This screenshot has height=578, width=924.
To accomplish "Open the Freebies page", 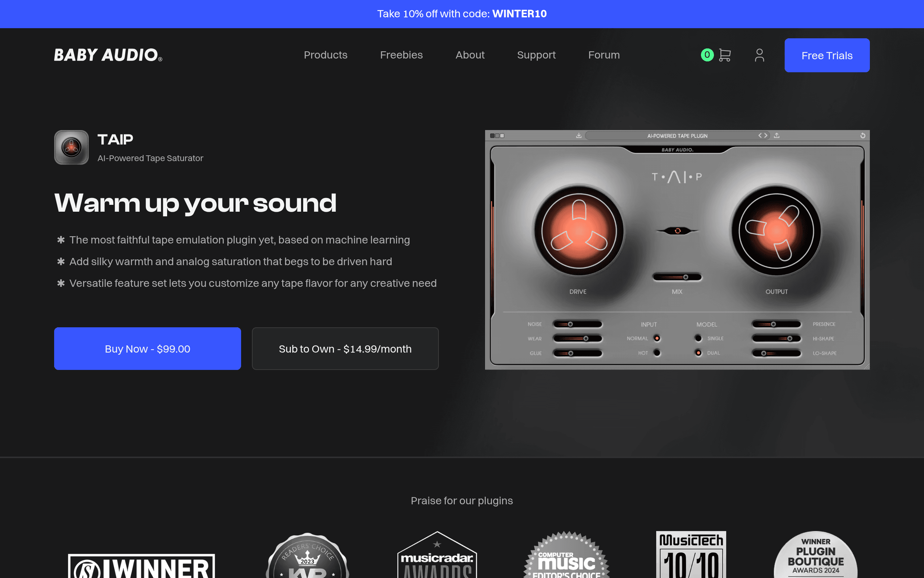I will (401, 55).
